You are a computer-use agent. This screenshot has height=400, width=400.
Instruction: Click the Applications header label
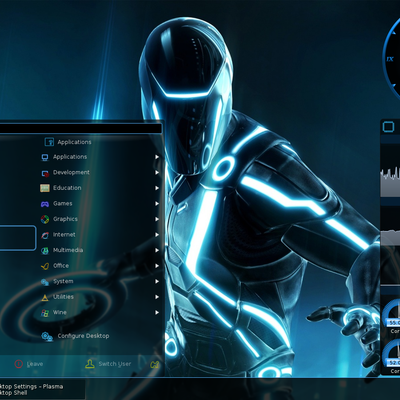[74, 142]
